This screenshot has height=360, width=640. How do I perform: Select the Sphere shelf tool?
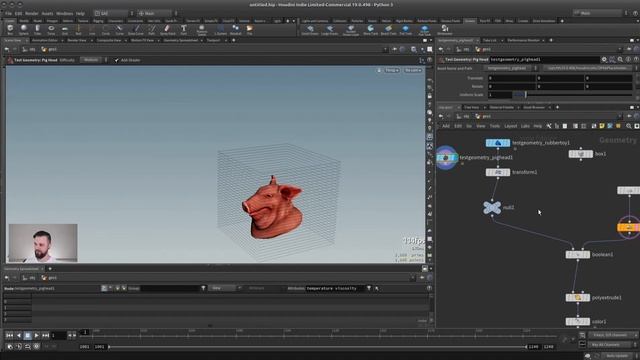pos(24,29)
